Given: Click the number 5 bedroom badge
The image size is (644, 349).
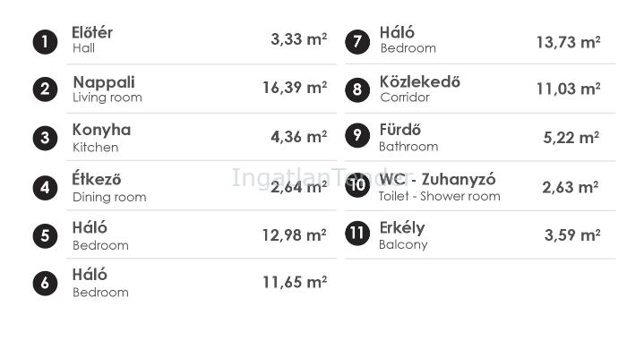Looking at the screenshot, I should point(45,236).
